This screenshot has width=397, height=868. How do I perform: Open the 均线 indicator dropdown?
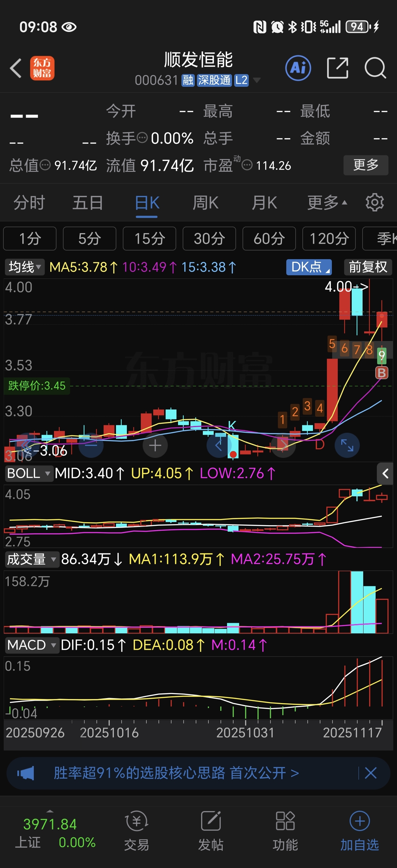point(25,267)
